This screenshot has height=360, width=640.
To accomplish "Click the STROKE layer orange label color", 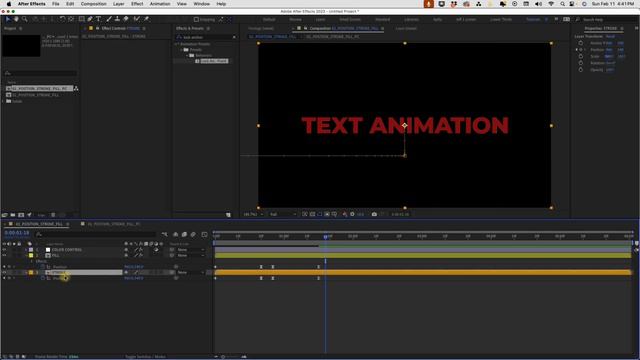I will pos(31,272).
